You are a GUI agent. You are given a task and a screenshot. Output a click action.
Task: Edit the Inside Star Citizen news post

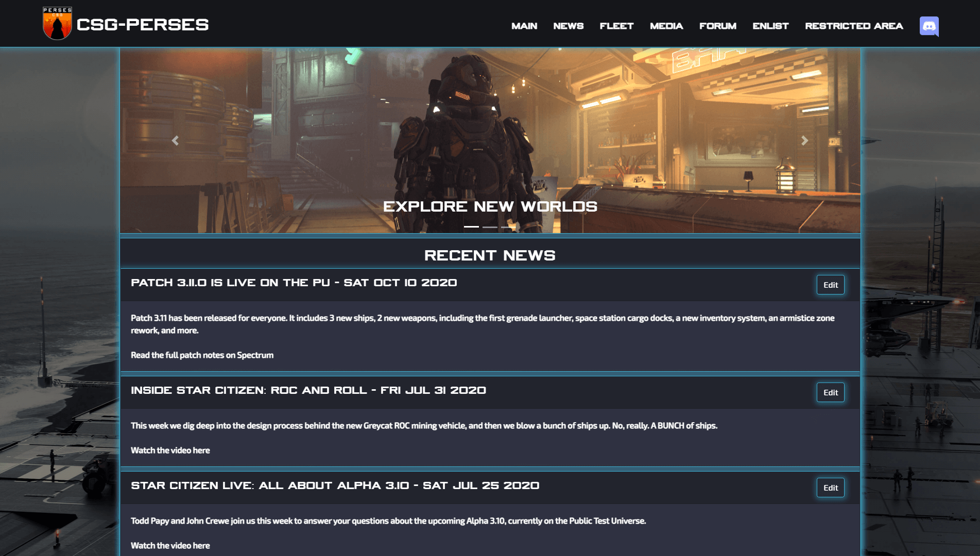pyautogui.click(x=830, y=392)
